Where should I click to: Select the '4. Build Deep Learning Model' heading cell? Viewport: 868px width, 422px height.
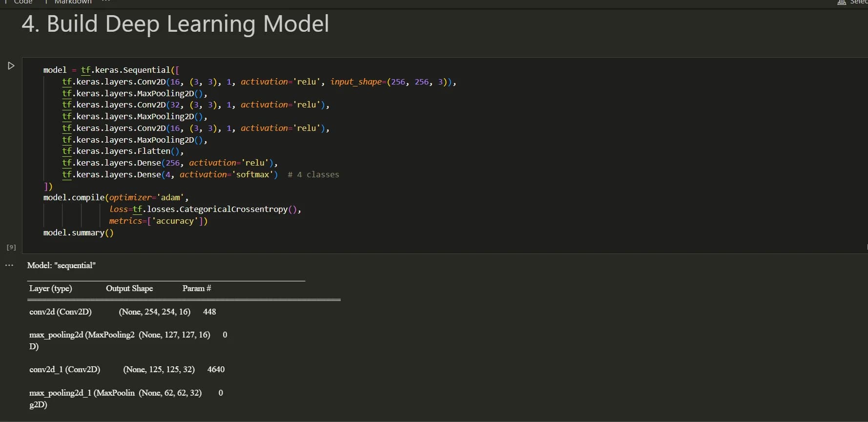point(175,24)
